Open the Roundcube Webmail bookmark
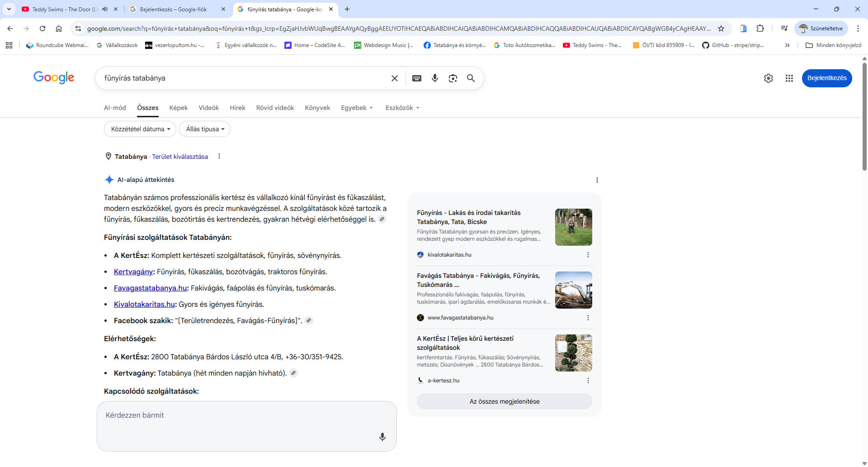 [x=57, y=45]
